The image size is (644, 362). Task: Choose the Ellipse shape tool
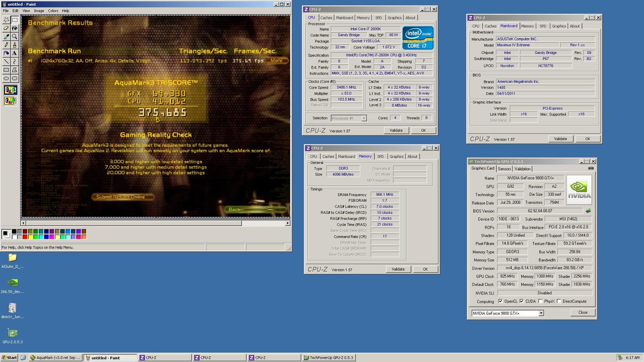[x=6, y=79]
